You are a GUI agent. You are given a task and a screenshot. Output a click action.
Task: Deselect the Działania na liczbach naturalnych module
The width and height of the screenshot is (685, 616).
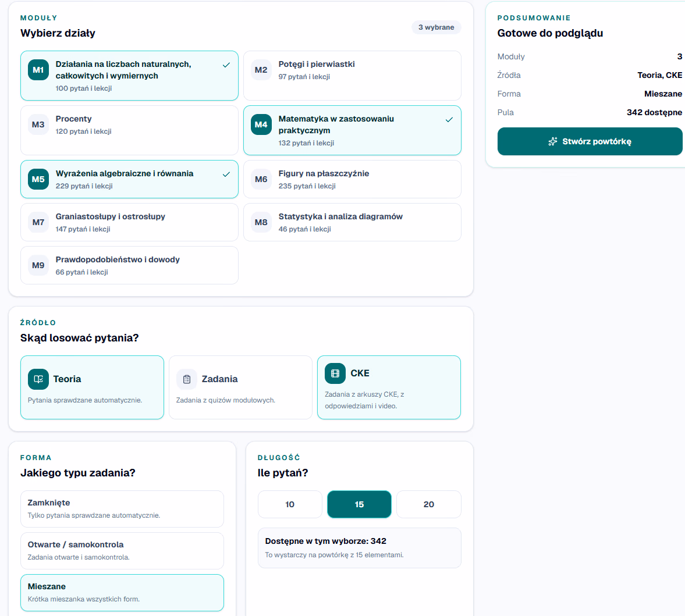(x=129, y=76)
